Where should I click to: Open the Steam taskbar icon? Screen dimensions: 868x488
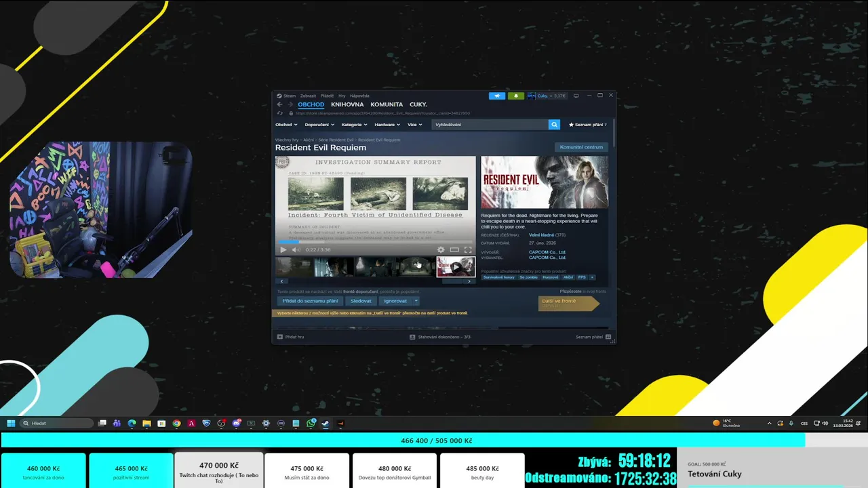click(x=325, y=423)
